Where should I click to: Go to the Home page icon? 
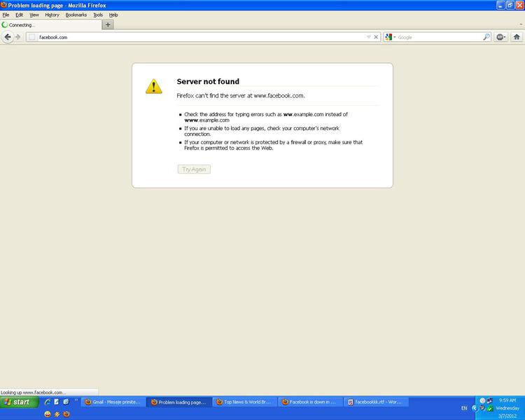[x=517, y=37]
